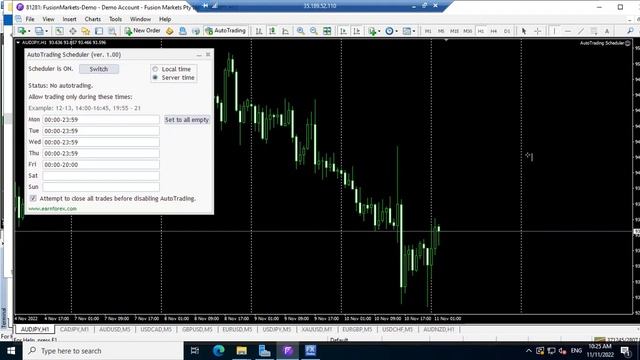
Task: Focus the empty Sat times field
Action: (x=101, y=176)
